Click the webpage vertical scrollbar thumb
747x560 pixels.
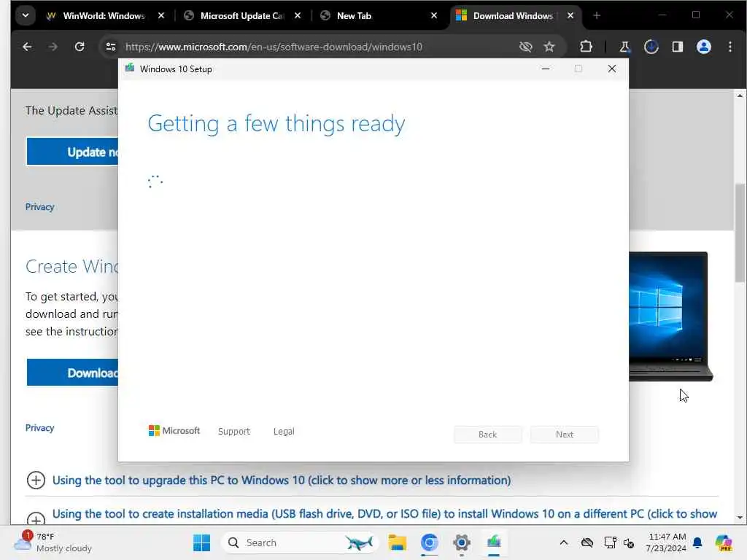[x=740, y=233]
